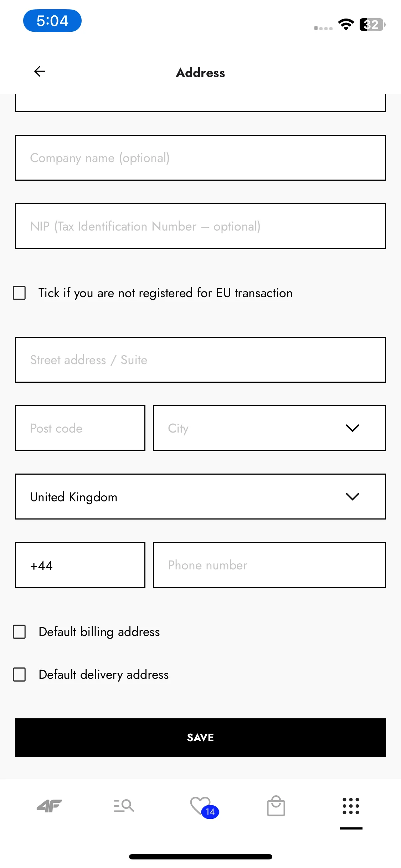
Task: Focus the NIP tax identification field
Action: (x=200, y=226)
